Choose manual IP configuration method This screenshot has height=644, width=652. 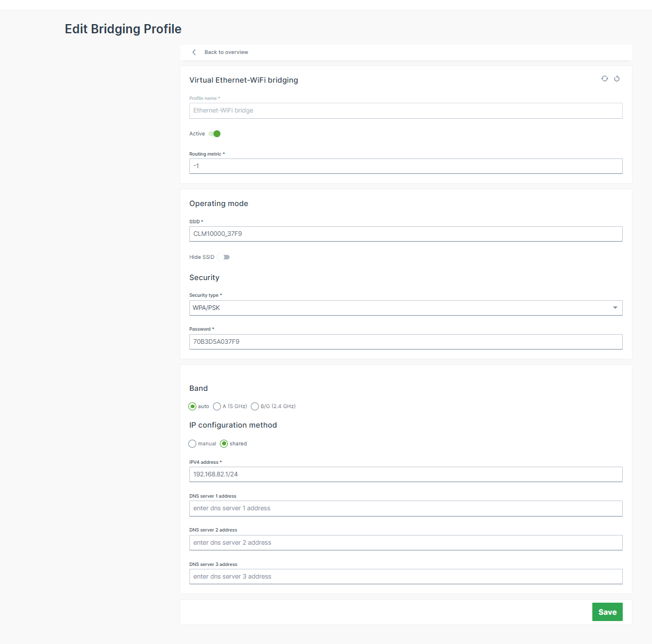[x=192, y=443]
